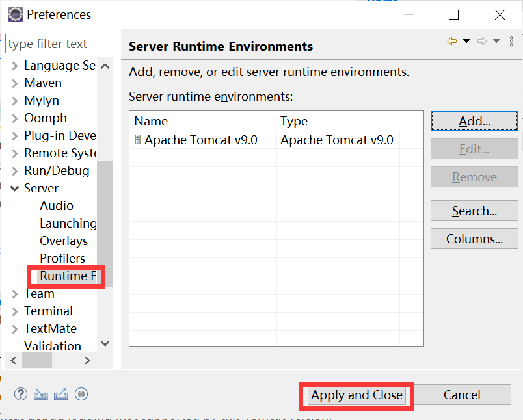Click Apply and Close button
The height and width of the screenshot is (420, 523).
click(356, 395)
